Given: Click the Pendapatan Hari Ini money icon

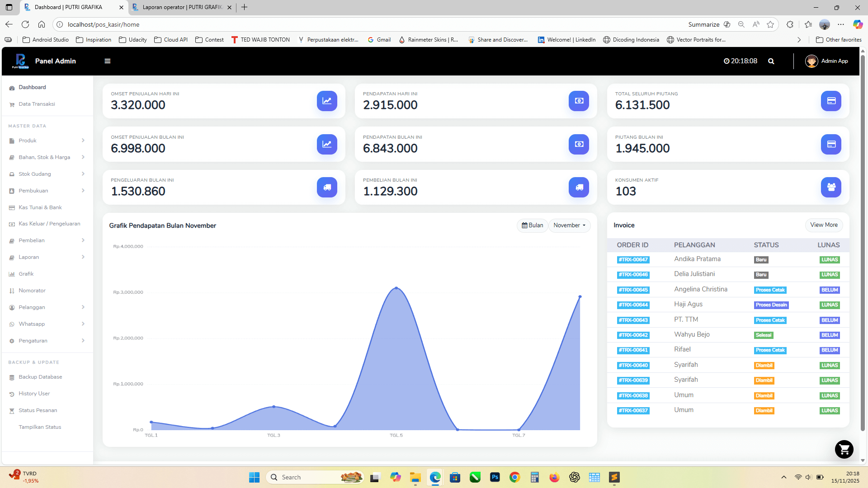Looking at the screenshot, I should click(x=579, y=101).
